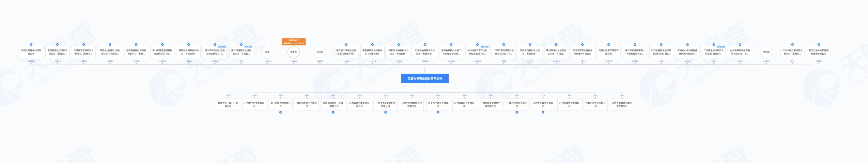
Task: Click 国有控股 tag on 广州赣盛 node
Action: (x=721, y=47)
